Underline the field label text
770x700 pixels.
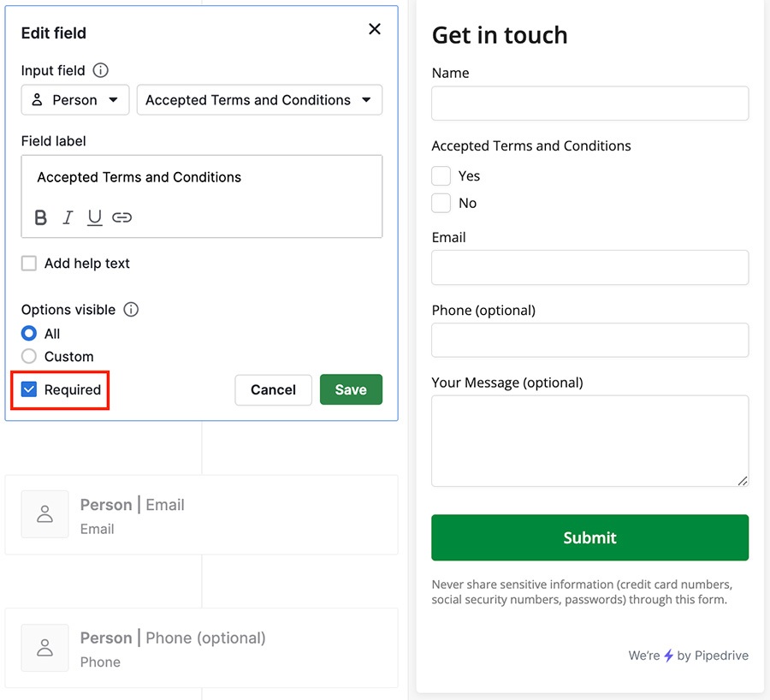pos(94,217)
